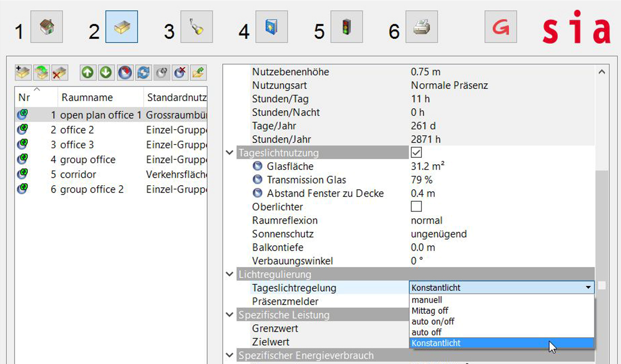
Task: Sort by the Standardnutz column header
Action: pos(175,97)
